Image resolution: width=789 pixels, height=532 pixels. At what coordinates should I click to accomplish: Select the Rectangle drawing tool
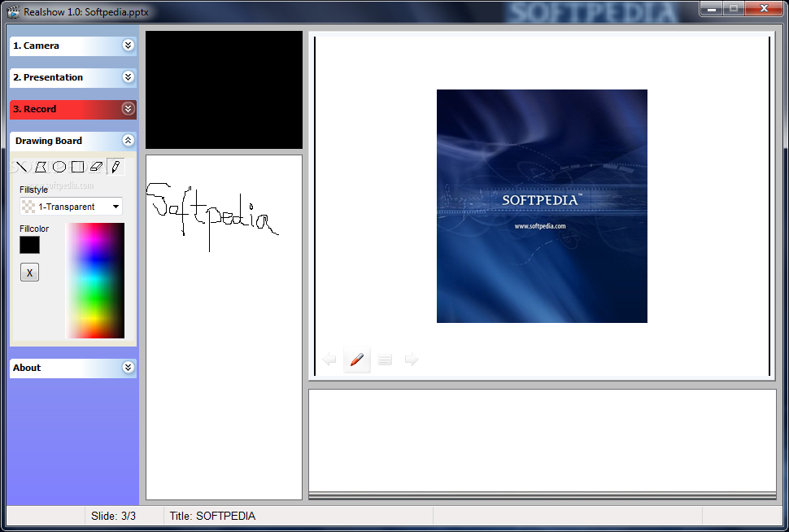tap(77, 167)
